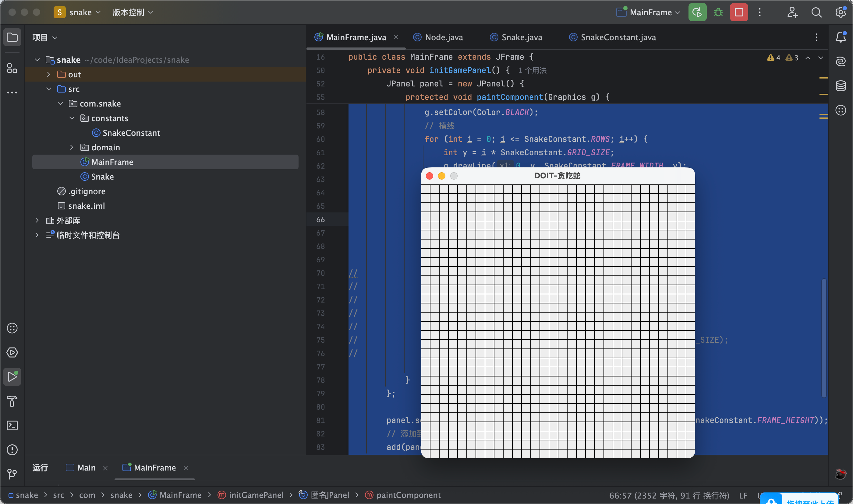Viewport: 853px width, 504px height.
Task: Rerun MainFrame with the green rerun button
Action: [697, 12]
